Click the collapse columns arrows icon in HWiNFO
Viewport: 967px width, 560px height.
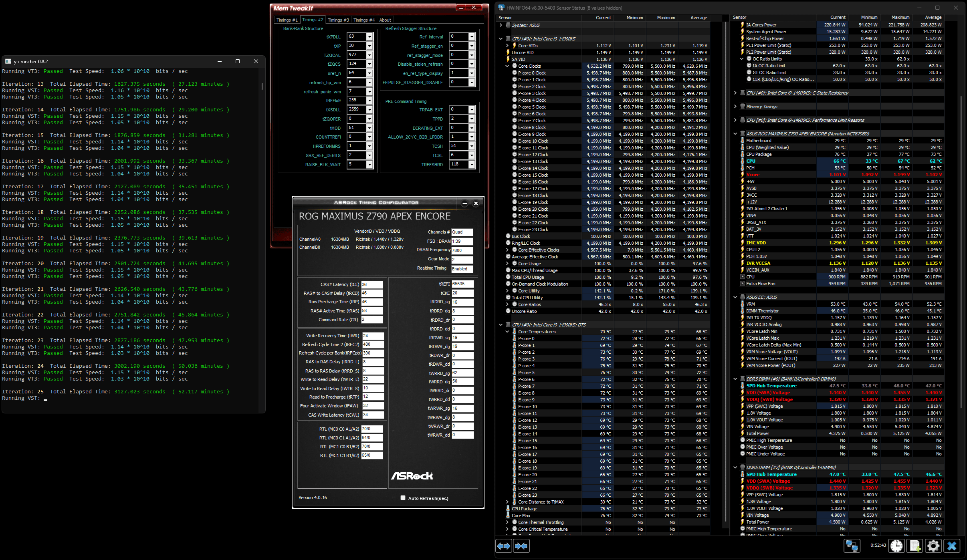521,546
